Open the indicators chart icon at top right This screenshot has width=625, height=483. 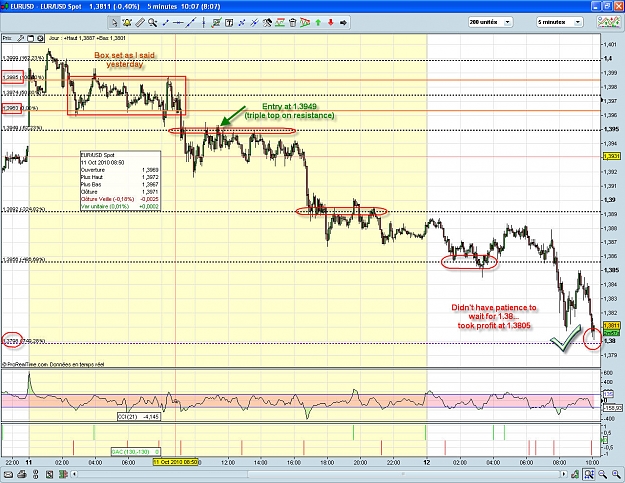[608, 22]
